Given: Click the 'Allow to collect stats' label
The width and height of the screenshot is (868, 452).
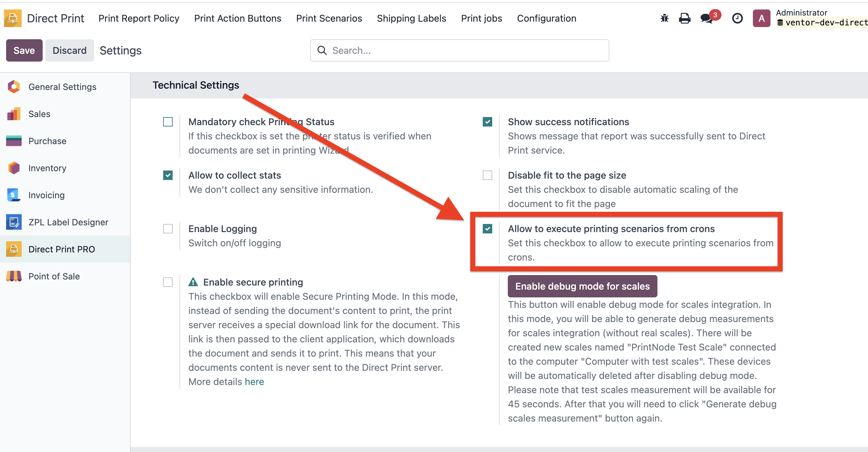Looking at the screenshot, I should coord(235,175).
